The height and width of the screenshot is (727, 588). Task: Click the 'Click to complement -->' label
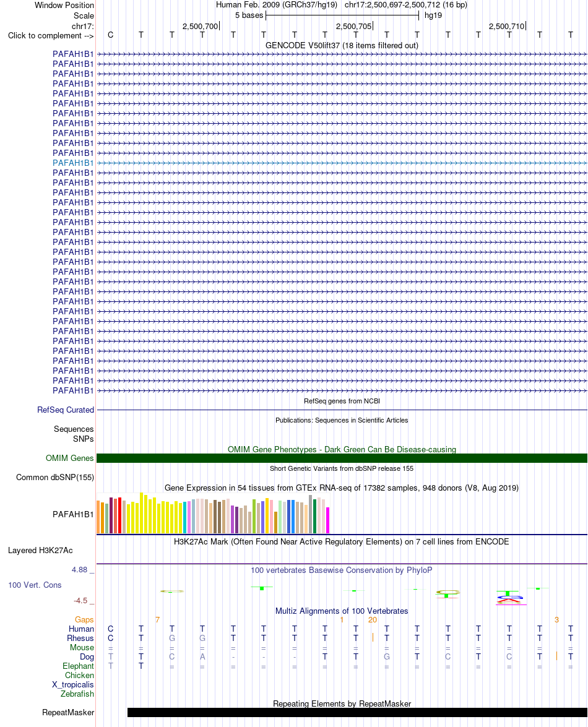pos(51,36)
